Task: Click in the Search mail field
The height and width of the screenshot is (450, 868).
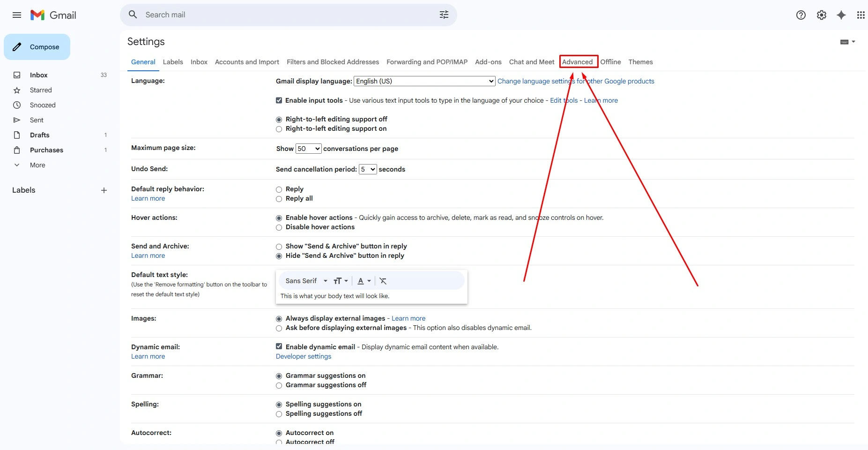Action: 289,15
